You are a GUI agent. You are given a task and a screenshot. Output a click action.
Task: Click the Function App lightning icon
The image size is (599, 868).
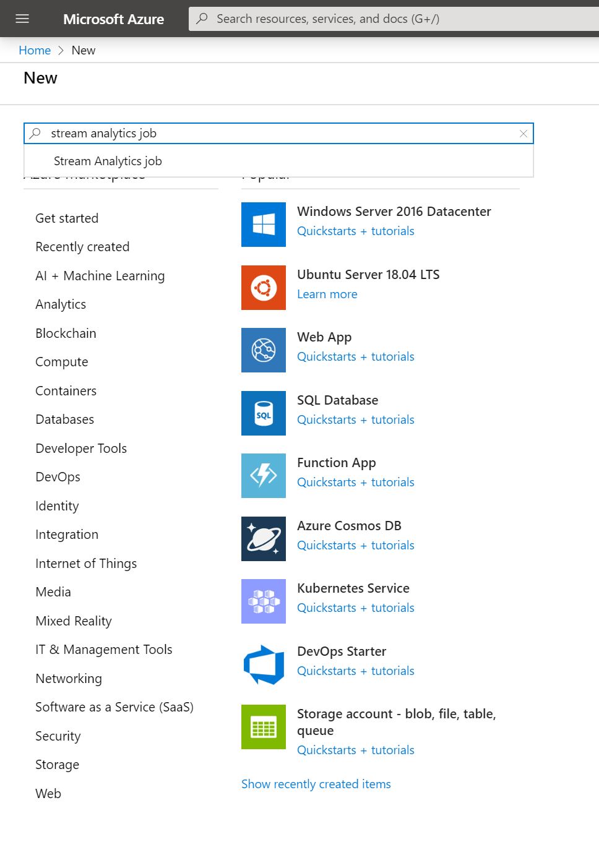click(263, 476)
